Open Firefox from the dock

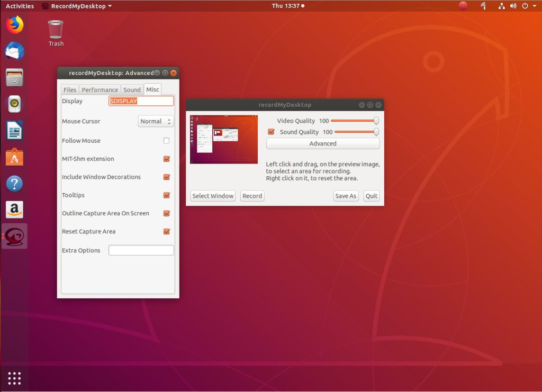click(x=15, y=24)
